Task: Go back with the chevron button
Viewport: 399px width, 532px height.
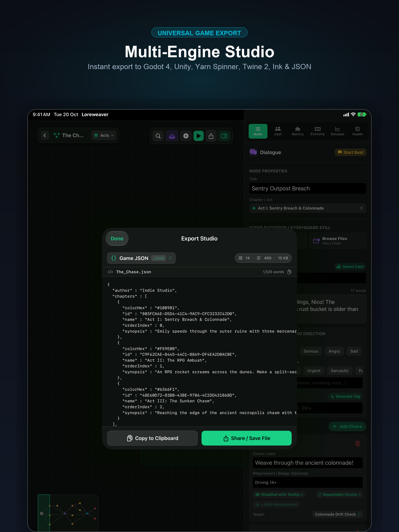Action: point(45,135)
